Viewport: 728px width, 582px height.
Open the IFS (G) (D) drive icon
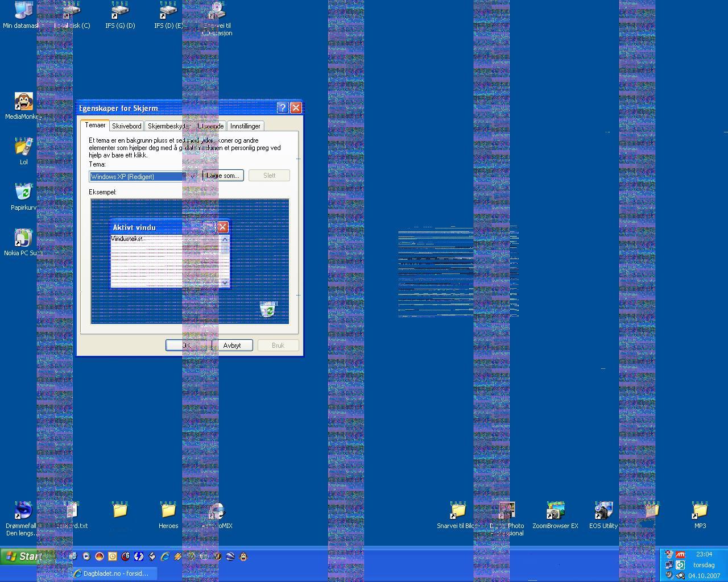coord(120,13)
